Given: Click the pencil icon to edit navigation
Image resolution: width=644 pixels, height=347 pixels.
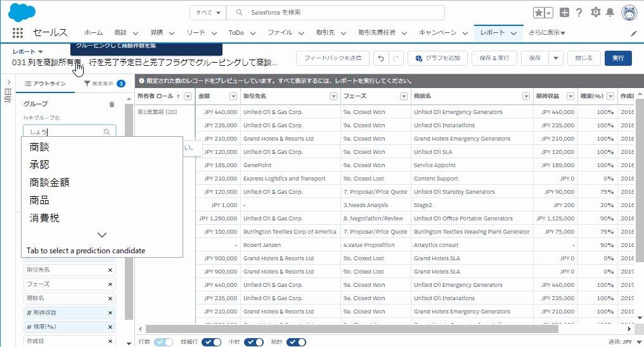Looking at the screenshot, I should point(634,33).
